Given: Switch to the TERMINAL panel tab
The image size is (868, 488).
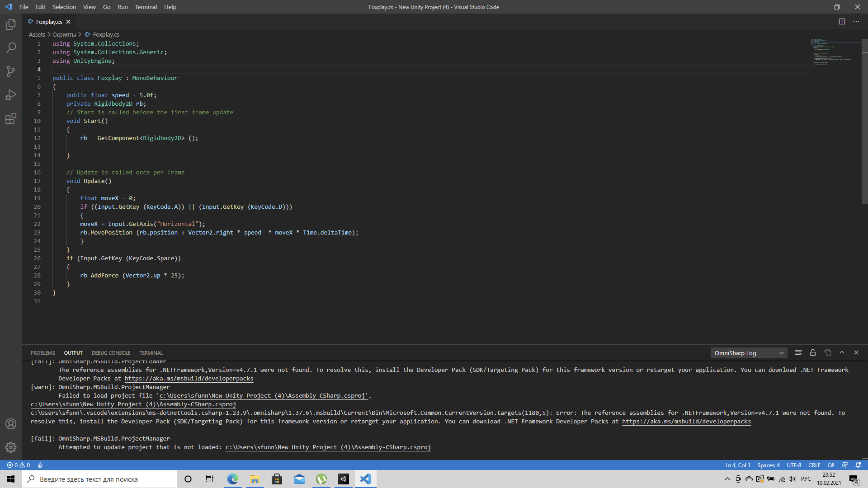Looking at the screenshot, I should 151,353.
